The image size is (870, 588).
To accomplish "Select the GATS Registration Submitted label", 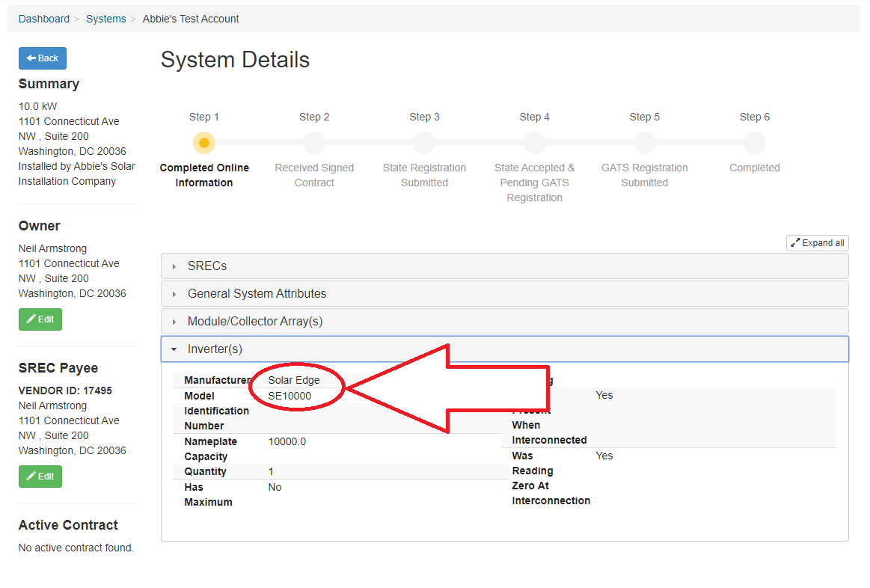I will point(645,175).
